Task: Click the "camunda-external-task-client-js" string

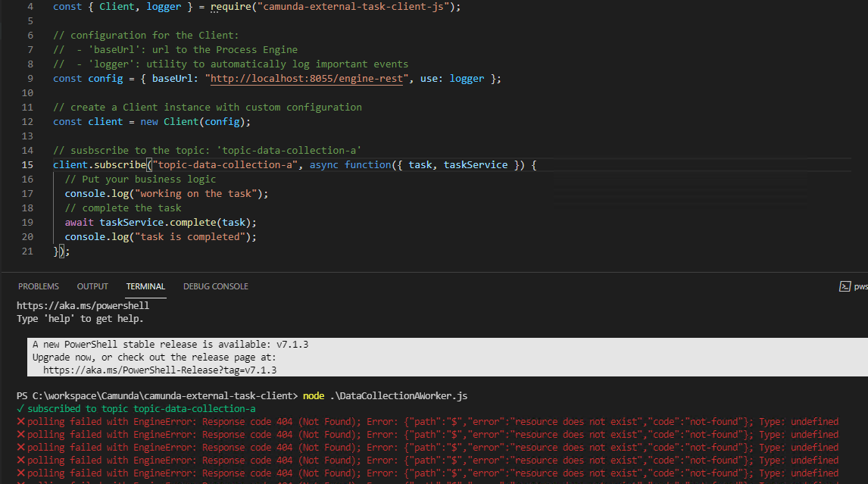Action: coord(353,7)
